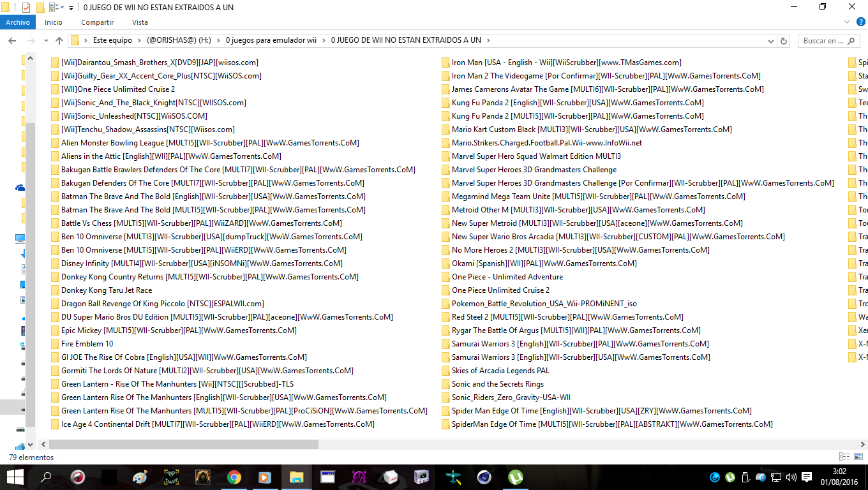Click '0 juegos para emulador wii' breadcrumb
The width and height of the screenshot is (868, 490).
pos(271,40)
